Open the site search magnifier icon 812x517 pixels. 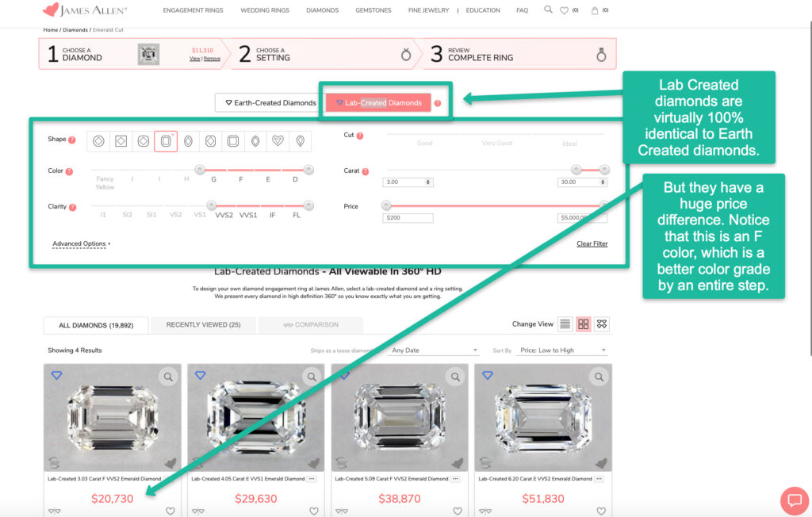pyautogui.click(x=548, y=10)
